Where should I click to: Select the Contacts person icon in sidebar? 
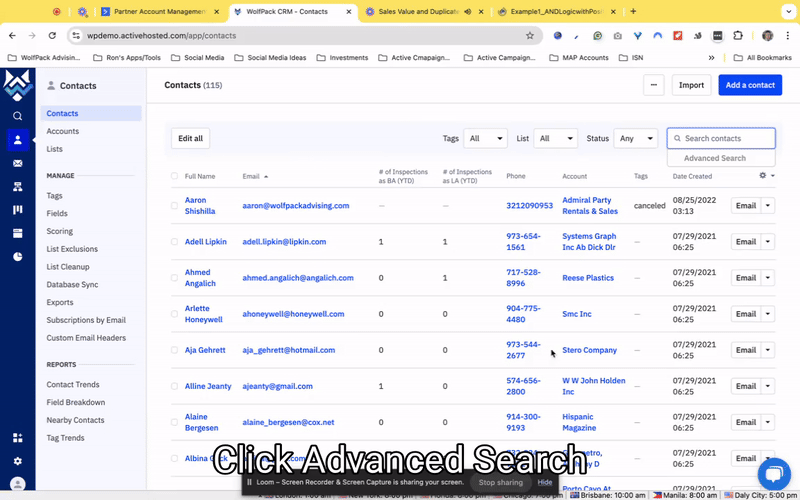[x=18, y=140]
